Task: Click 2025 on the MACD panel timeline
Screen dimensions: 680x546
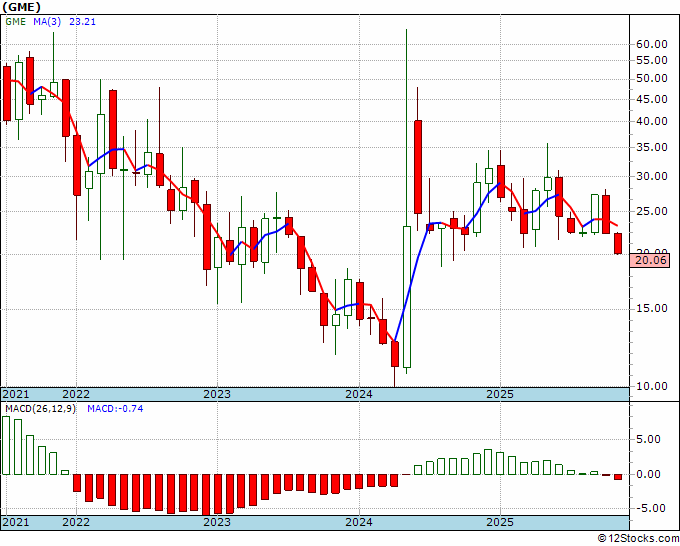Action: pyautogui.click(x=500, y=522)
